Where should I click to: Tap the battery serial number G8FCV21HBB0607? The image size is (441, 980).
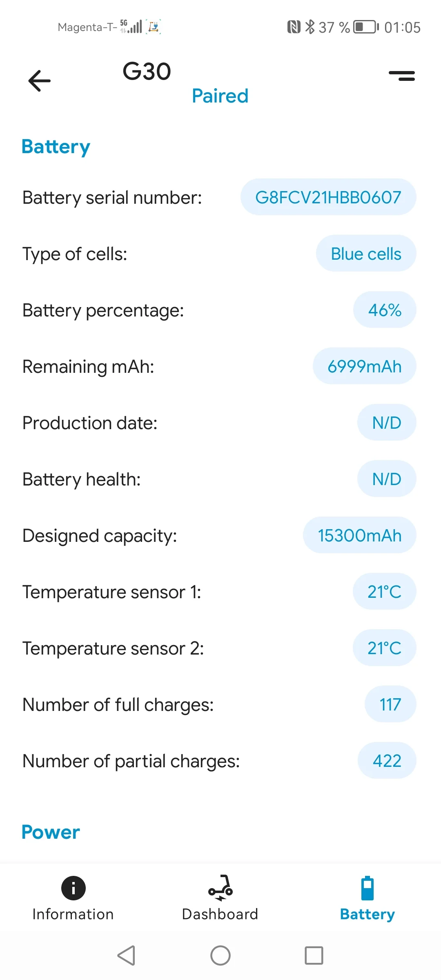tap(328, 197)
